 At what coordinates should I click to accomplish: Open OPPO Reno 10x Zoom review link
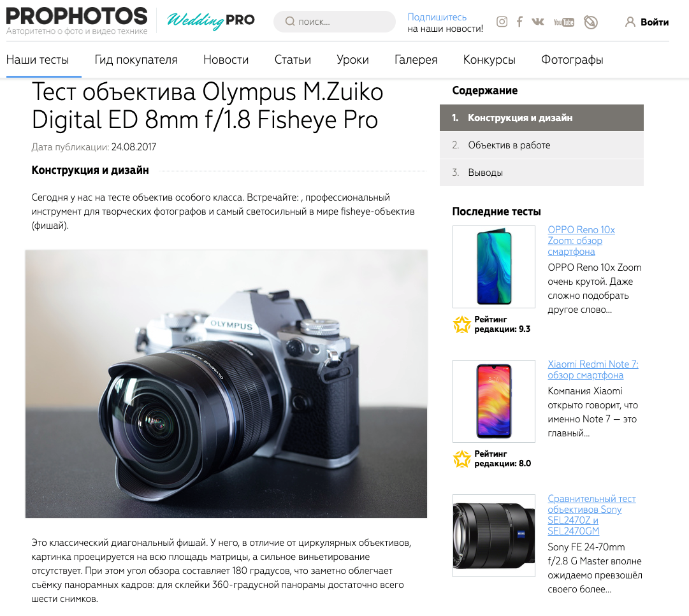pos(581,241)
